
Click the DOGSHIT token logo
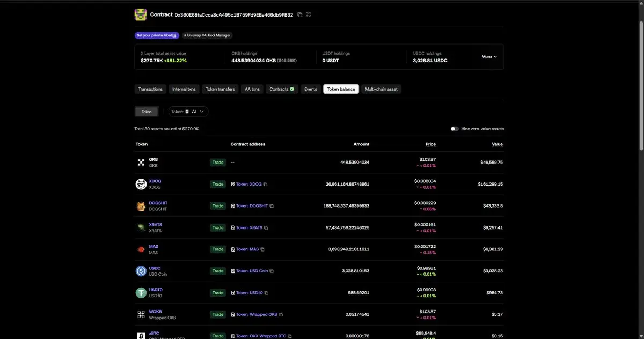[141, 206]
